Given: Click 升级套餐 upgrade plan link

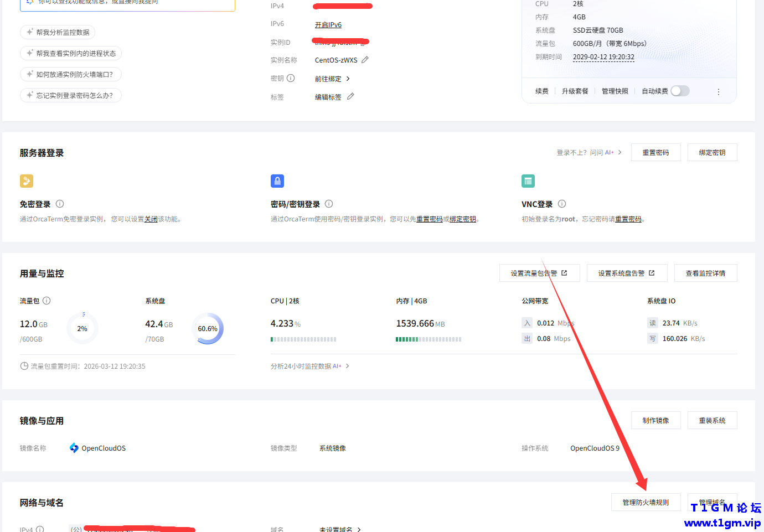Looking at the screenshot, I should [575, 91].
